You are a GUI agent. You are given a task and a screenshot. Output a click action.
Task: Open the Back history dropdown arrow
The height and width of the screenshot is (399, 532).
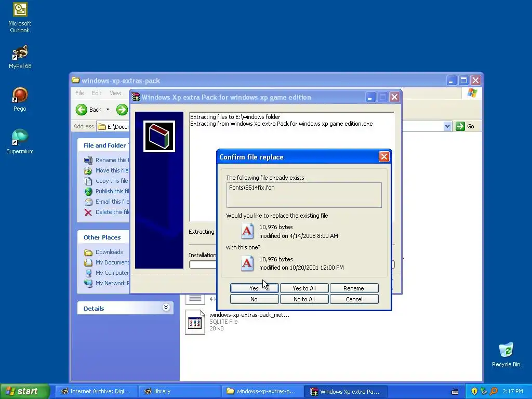(108, 110)
